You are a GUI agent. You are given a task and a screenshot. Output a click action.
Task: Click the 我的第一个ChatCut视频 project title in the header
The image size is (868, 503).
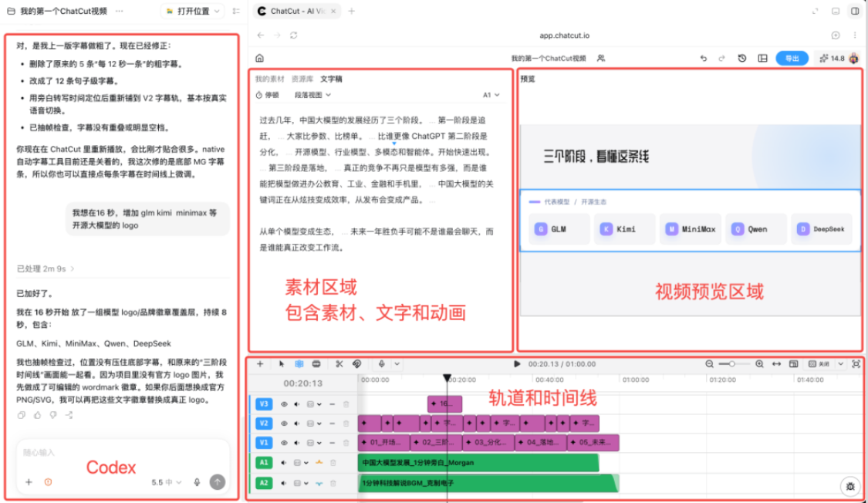coord(548,58)
